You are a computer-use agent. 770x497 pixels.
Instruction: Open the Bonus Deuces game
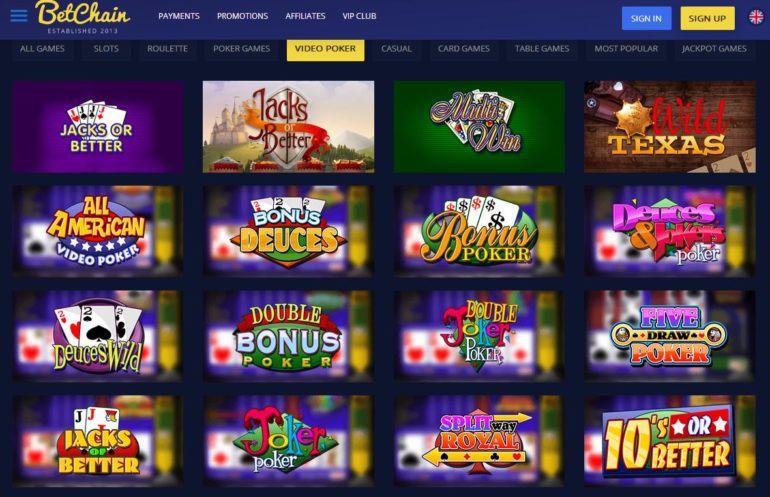click(x=288, y=231)
